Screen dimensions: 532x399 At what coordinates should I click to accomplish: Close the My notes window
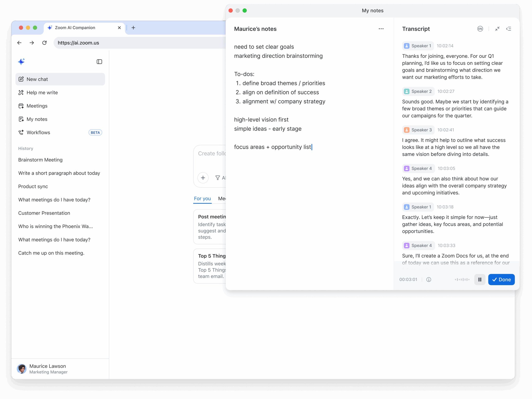point(231,11)
